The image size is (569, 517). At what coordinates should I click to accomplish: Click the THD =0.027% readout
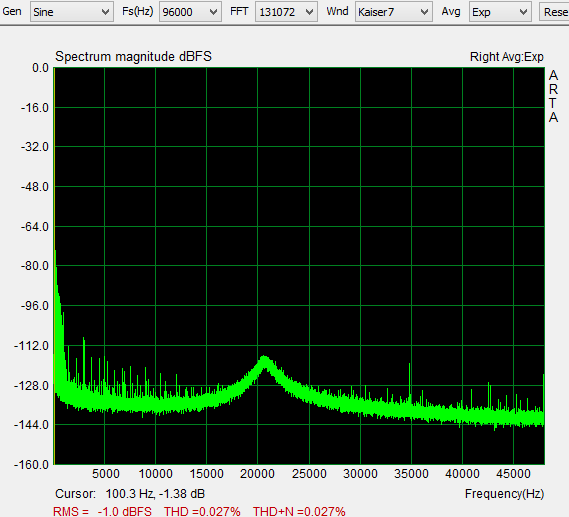(x=202, y=511)
